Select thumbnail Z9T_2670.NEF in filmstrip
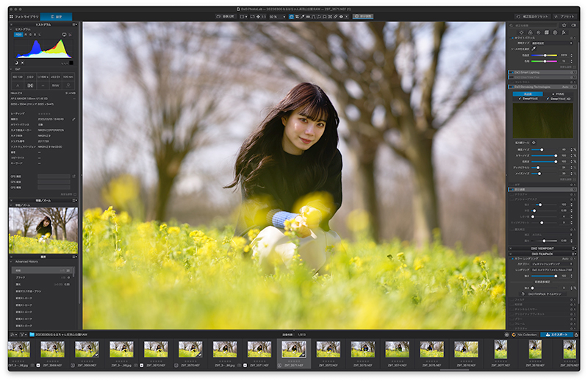The height and width of the screenshot is (381, 588). pyautogui.click(x=156, y=349)
